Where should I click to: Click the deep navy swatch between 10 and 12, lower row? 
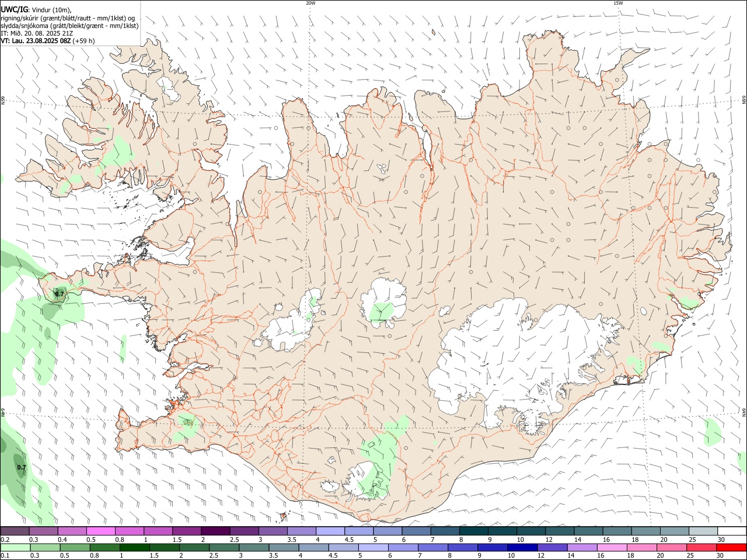(x=522, y=548)
